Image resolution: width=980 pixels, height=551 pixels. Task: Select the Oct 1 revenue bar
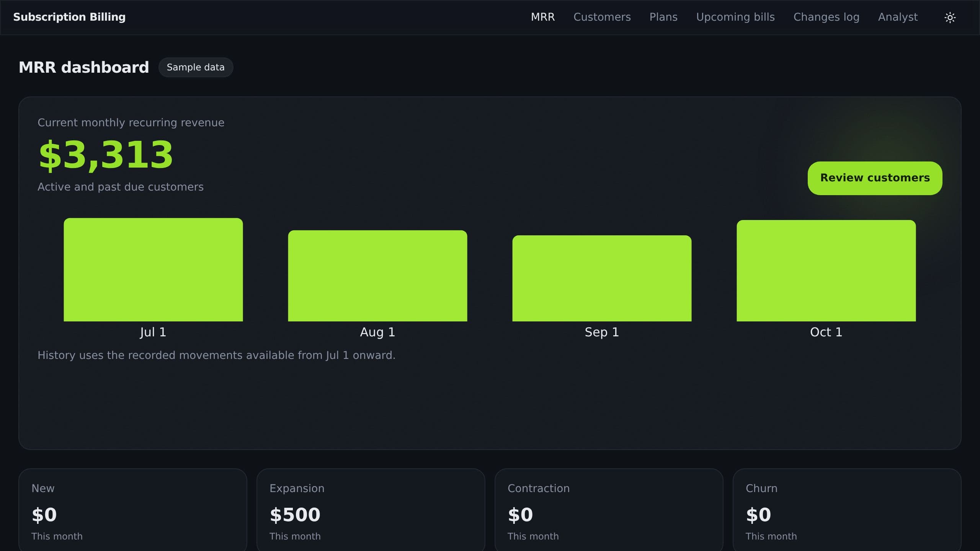coord(826,271)
